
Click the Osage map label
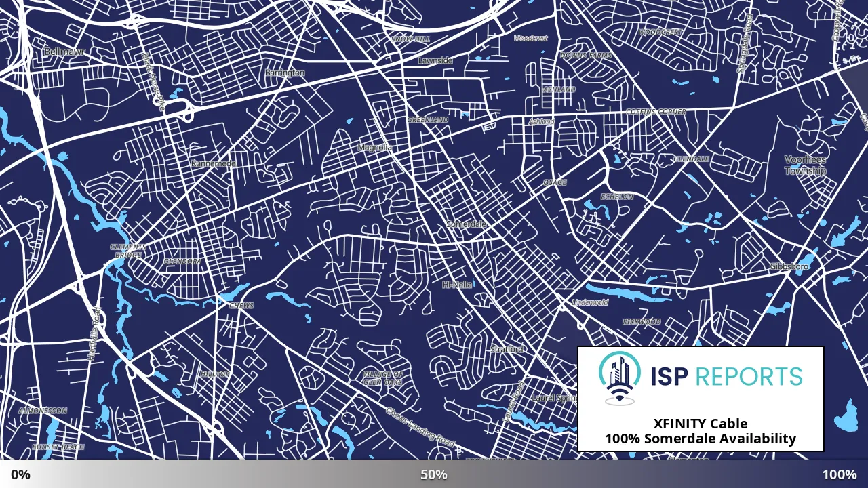tap(555, 182)
